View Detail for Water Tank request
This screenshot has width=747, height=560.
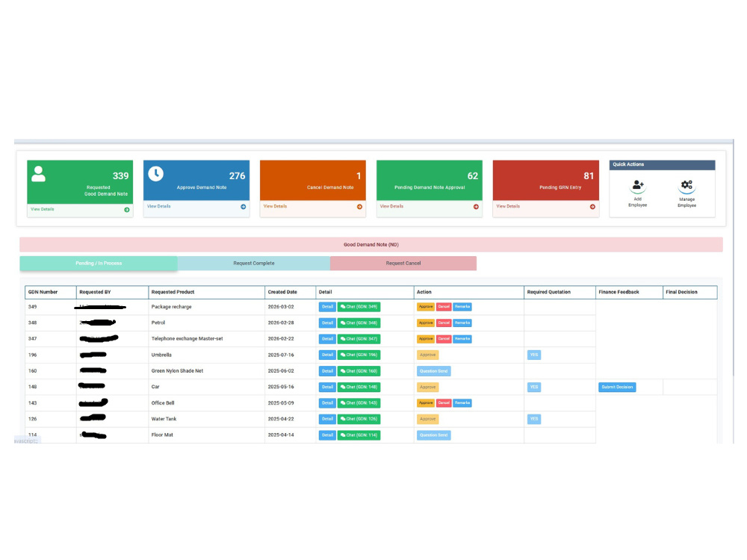pos(327,419)
